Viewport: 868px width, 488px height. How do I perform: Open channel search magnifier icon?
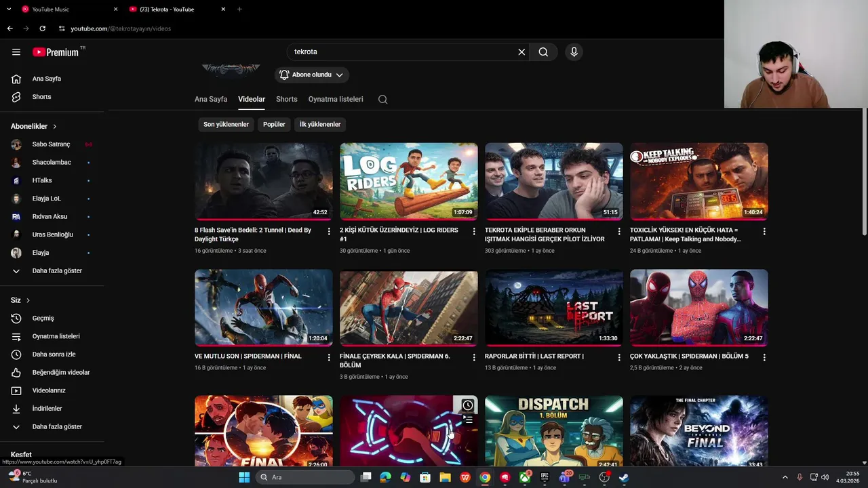(383, 100)
